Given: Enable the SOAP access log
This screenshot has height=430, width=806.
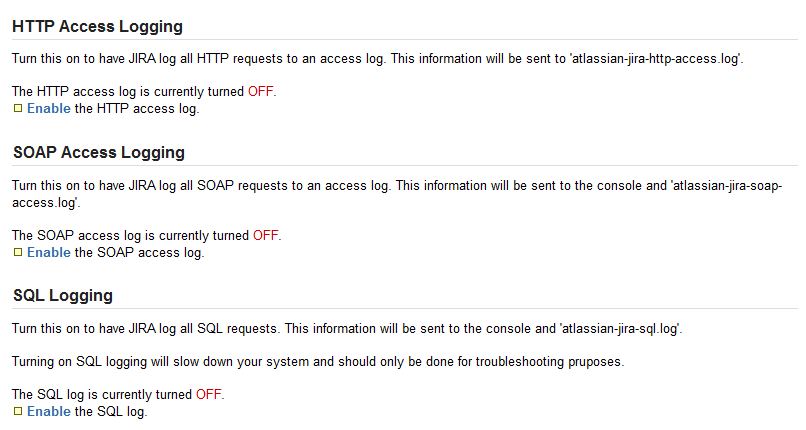Looking at the screenshot, I should (48, 252).
